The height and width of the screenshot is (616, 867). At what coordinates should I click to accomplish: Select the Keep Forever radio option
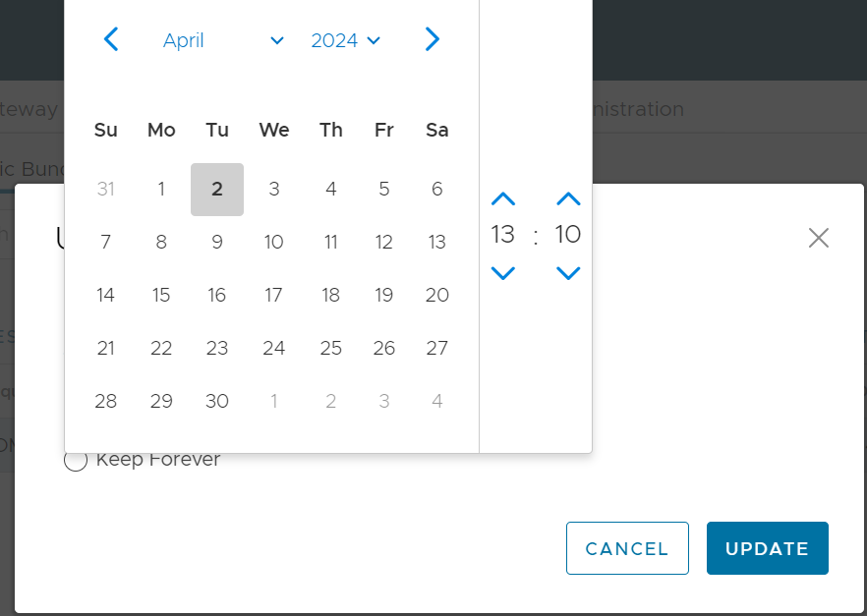tap(76, 460)
